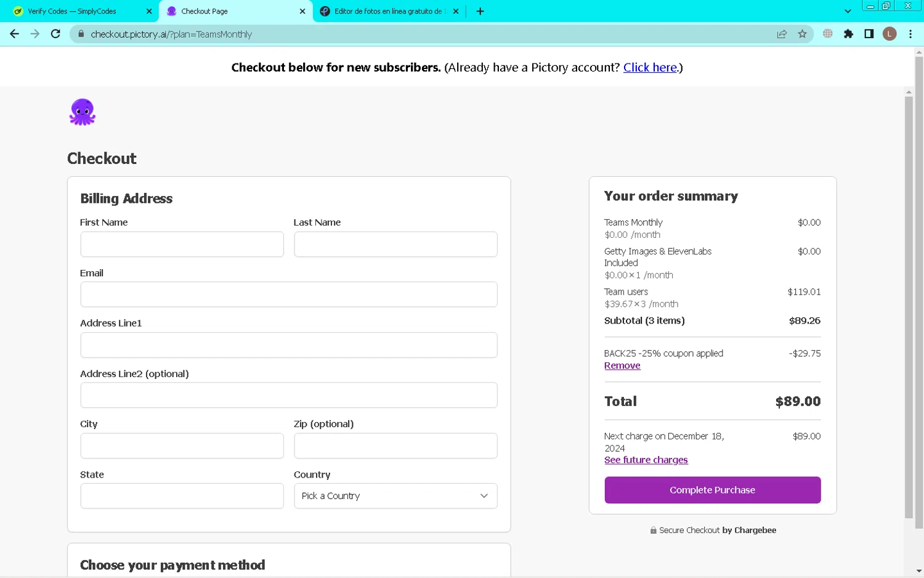
Task: Share this page via address bar icon
Action: tap(782, 34)
